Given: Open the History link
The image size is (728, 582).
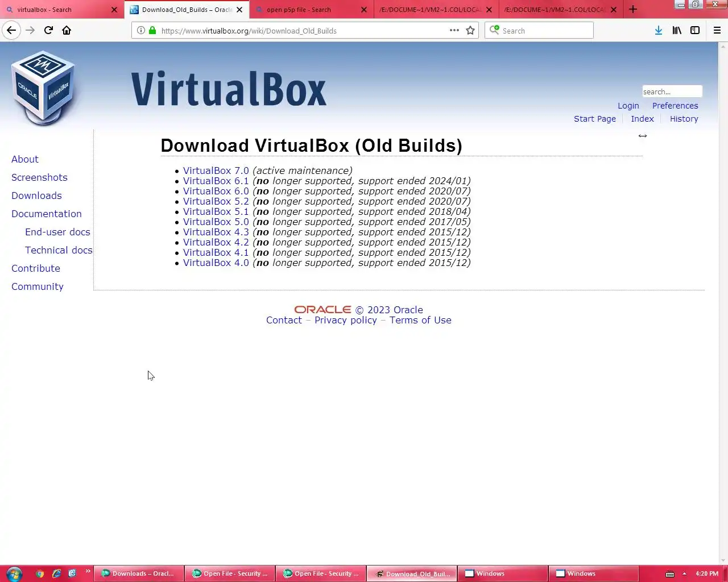Looking at the screenshot, I should (684, 119).
